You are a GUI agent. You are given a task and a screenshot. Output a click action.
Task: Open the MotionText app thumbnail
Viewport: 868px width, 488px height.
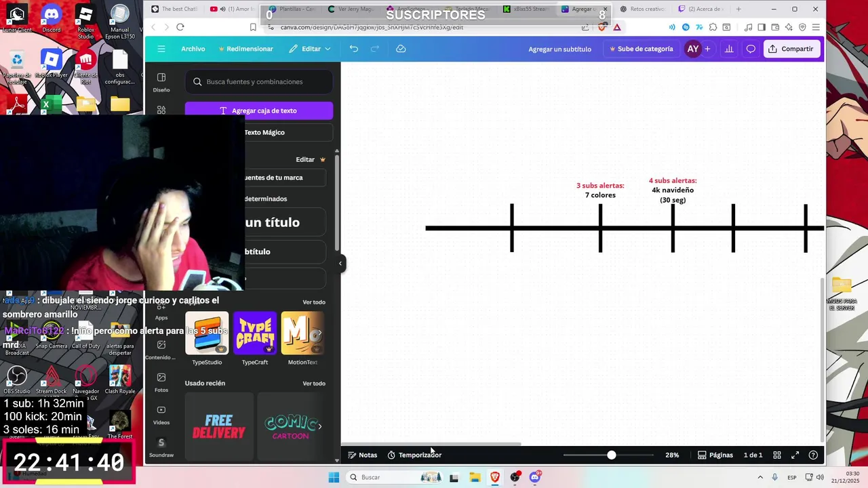pyautogui.click(x=302, y=333)
